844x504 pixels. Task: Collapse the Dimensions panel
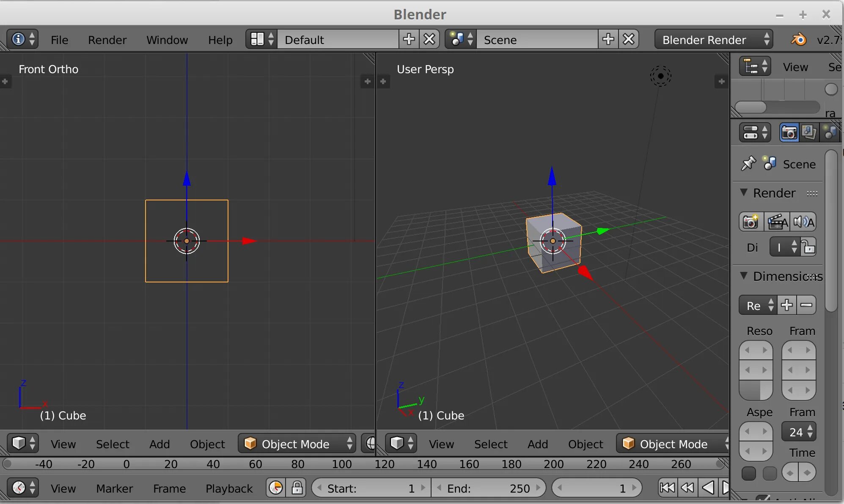coord(744,276)
